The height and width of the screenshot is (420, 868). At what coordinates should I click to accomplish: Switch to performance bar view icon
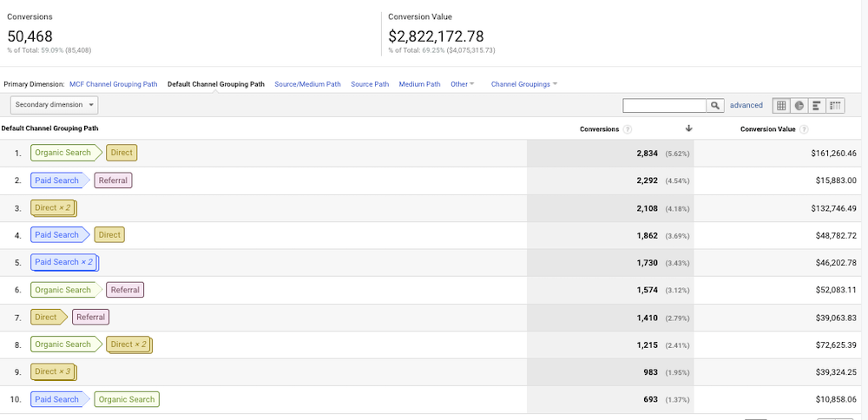click(817, 105)
